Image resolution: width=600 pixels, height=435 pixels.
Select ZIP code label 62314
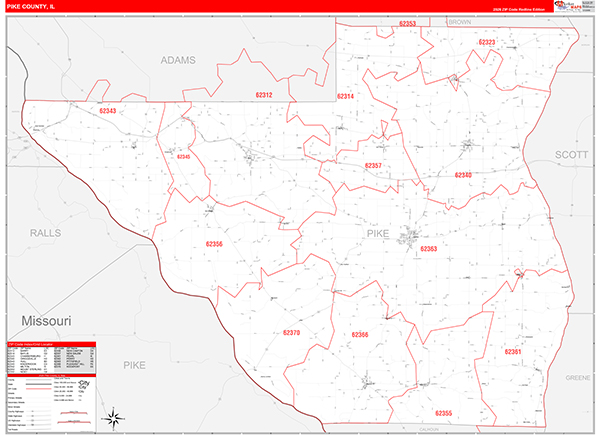(345, 96)
